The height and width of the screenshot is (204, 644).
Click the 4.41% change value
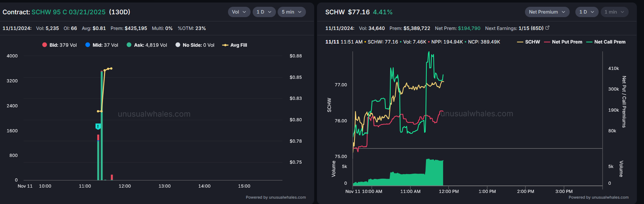point(383,12)
